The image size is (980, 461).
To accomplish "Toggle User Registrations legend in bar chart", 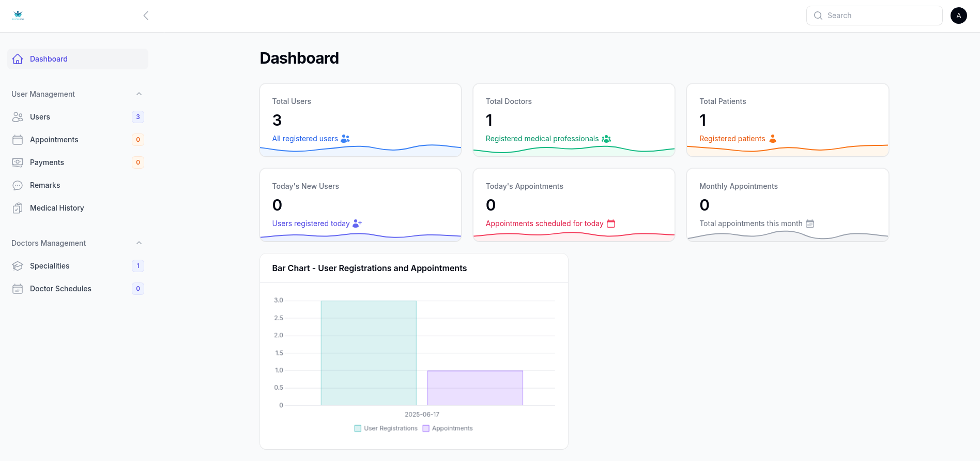I will pos(386,428).
